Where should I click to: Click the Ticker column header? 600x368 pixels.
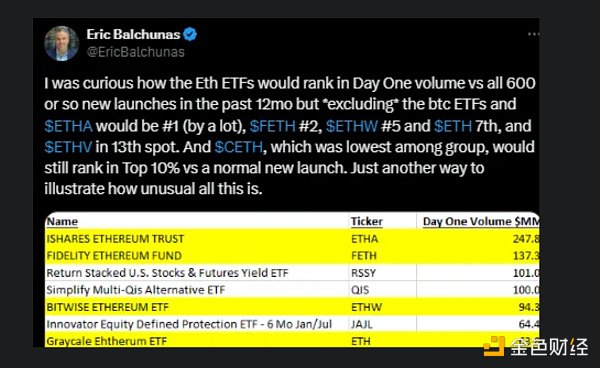(x=367, y=221)
